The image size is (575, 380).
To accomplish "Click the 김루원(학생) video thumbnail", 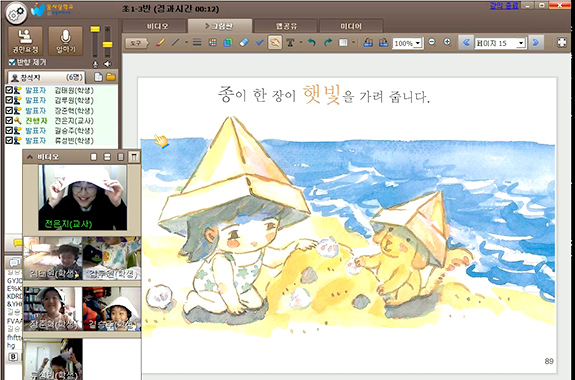I will pyautogui.click(x=112, y=258).
